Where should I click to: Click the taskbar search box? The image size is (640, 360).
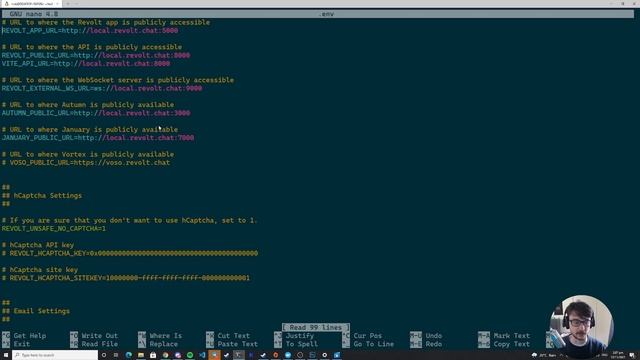[x=56, y=355]
